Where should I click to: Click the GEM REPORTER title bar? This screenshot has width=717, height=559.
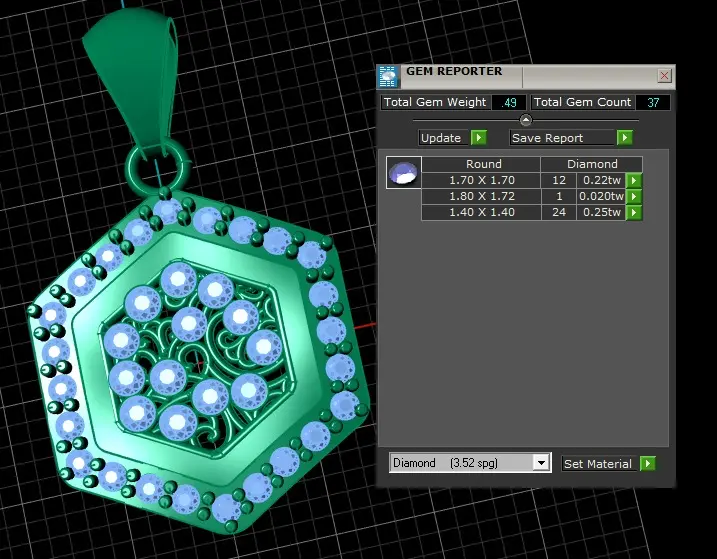526,76
